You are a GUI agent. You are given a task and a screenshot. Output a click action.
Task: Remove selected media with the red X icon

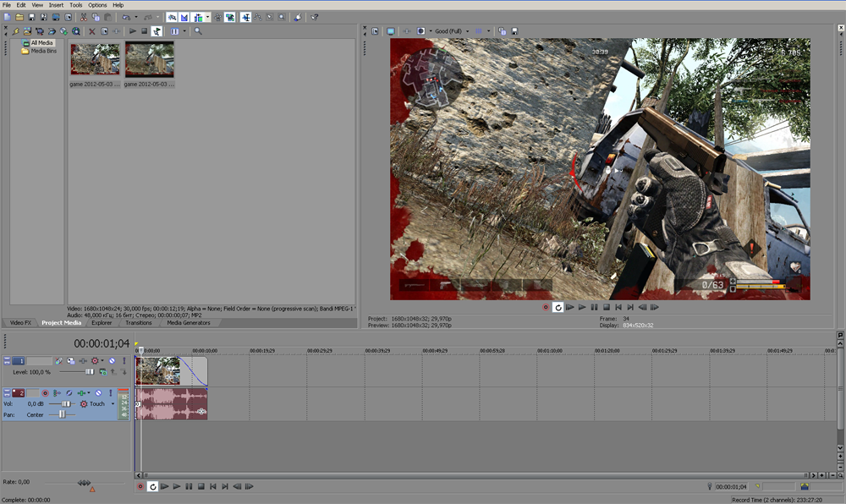92,31
